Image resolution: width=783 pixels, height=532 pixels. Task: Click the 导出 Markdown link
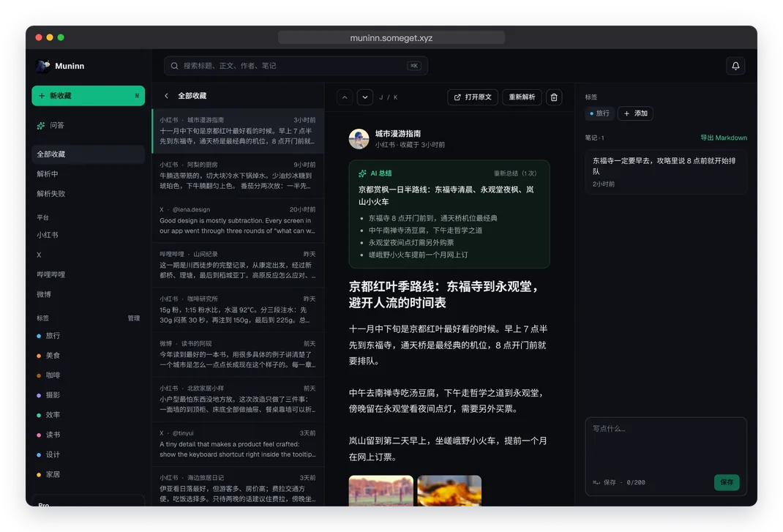(723, 138)
